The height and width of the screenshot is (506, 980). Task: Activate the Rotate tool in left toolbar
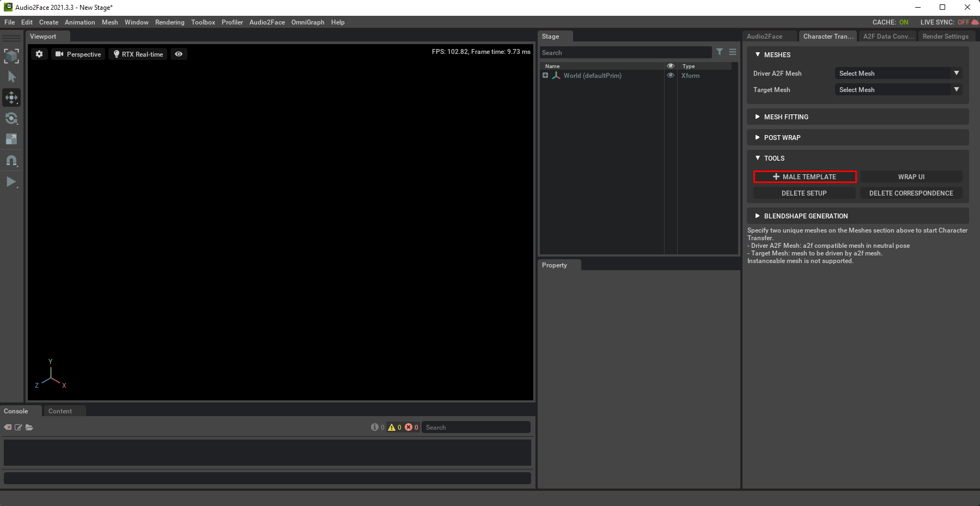point(11,119)
